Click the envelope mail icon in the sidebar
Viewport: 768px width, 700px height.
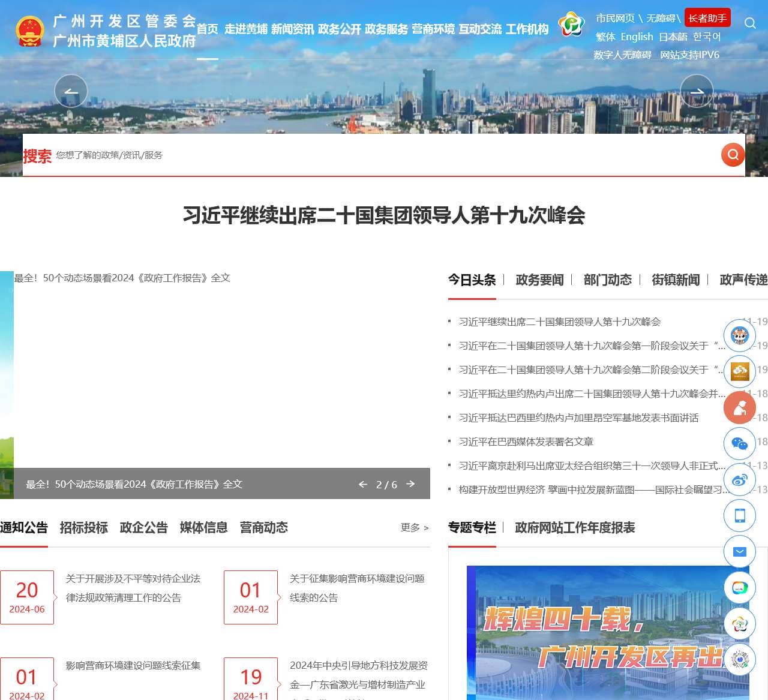739,551
